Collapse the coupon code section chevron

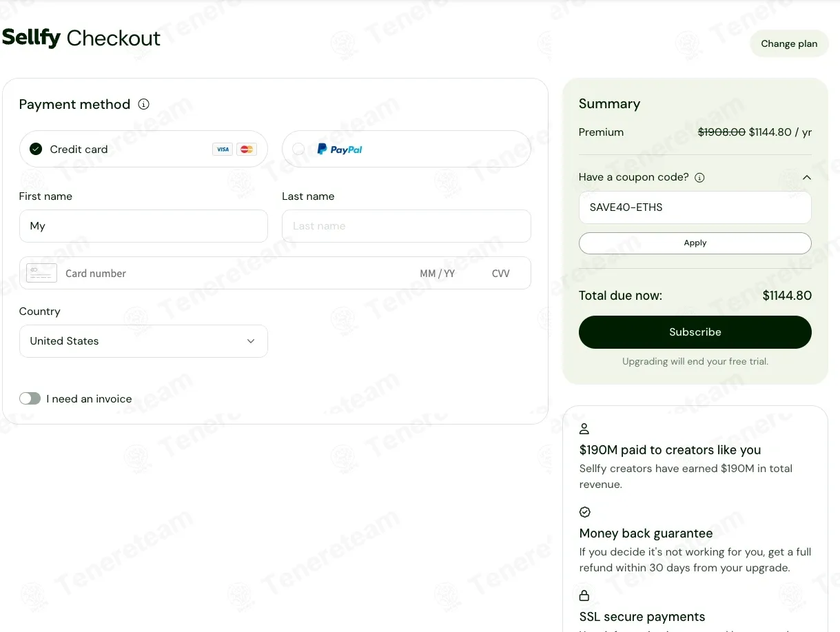point(807,177)
